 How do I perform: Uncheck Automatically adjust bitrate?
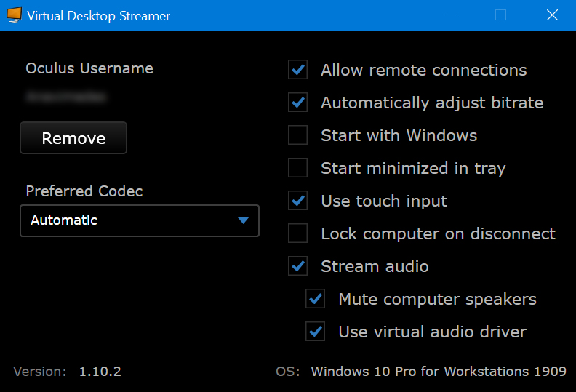[x=298, y=103]
